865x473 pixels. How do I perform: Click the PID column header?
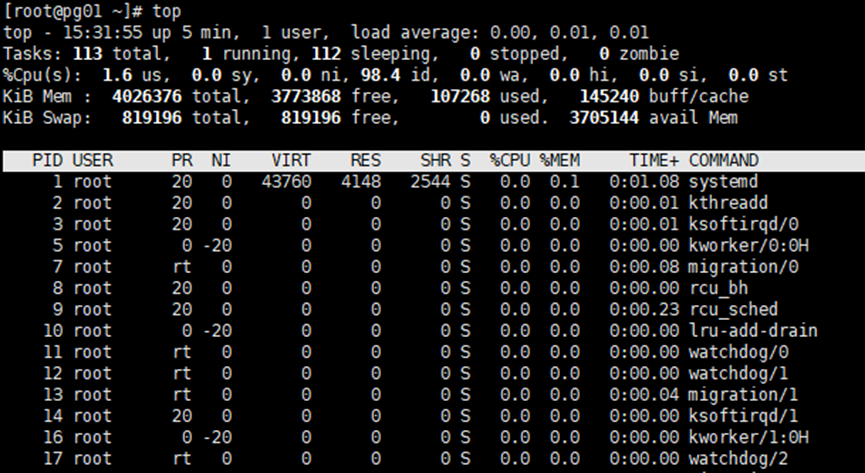[x=47, y=161]
